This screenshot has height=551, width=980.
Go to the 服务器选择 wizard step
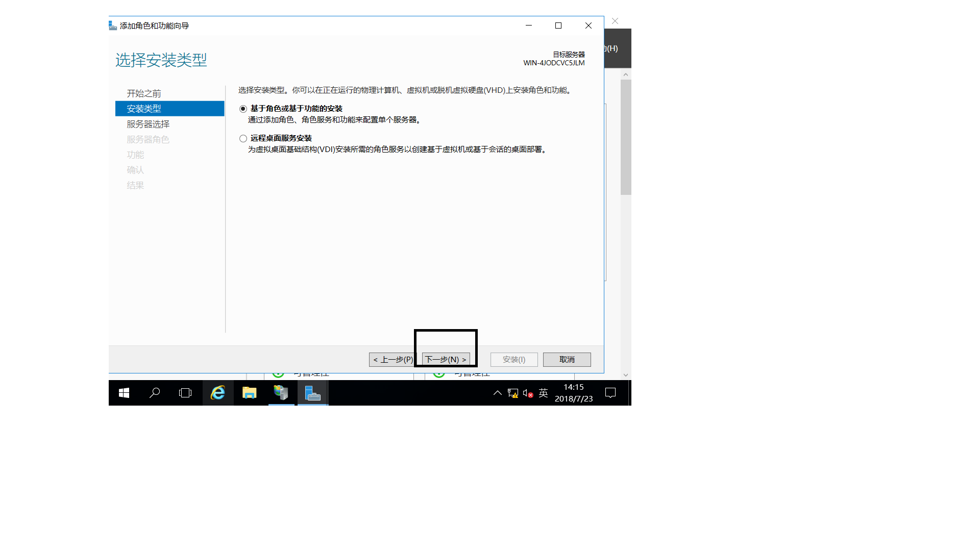[x=148, y=124]
